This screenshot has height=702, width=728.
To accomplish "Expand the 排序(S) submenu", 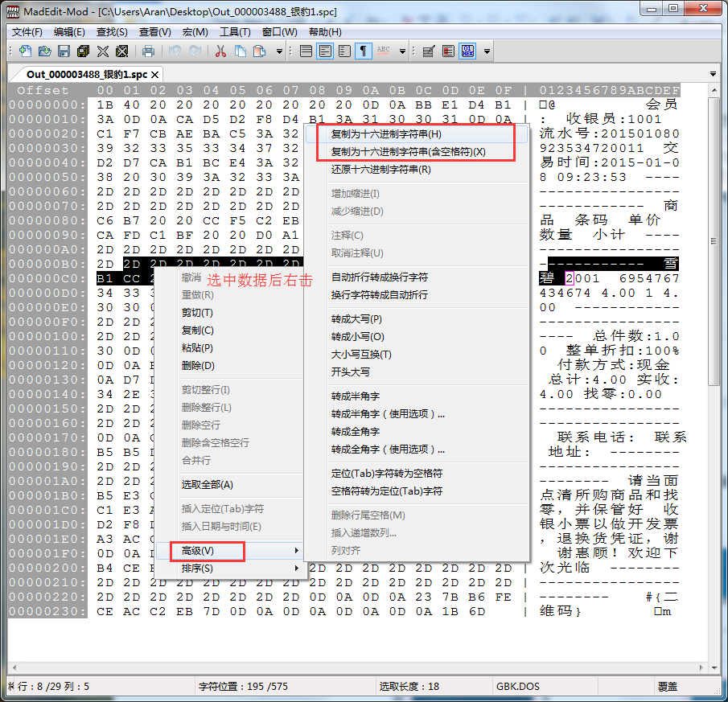I will point(230,568).
